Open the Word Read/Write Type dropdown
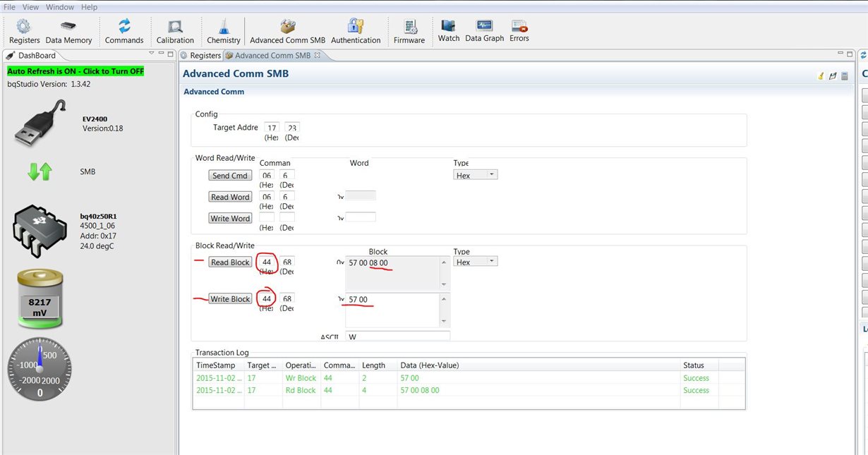This screenshot has height=455, width=868. [x=476, y=175]
